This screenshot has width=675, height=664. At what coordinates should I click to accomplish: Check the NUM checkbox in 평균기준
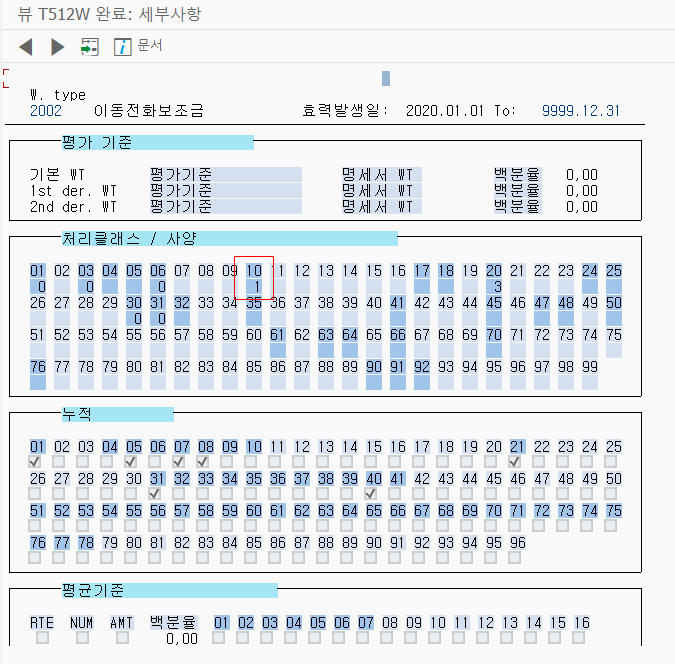click(82, 638)
